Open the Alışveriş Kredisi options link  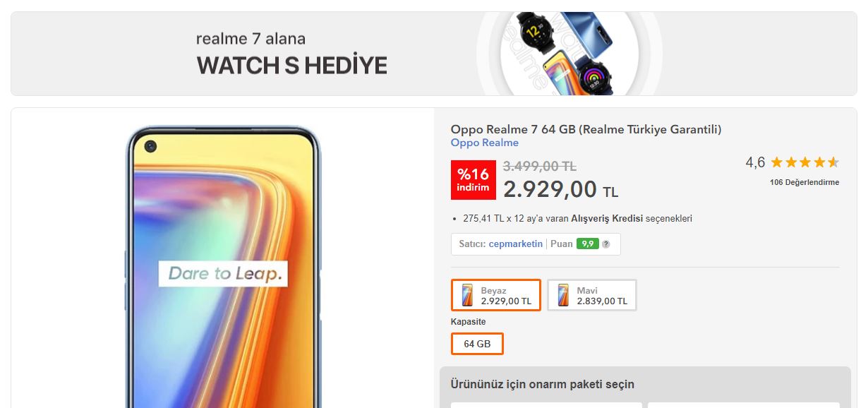tap(607, 219)
